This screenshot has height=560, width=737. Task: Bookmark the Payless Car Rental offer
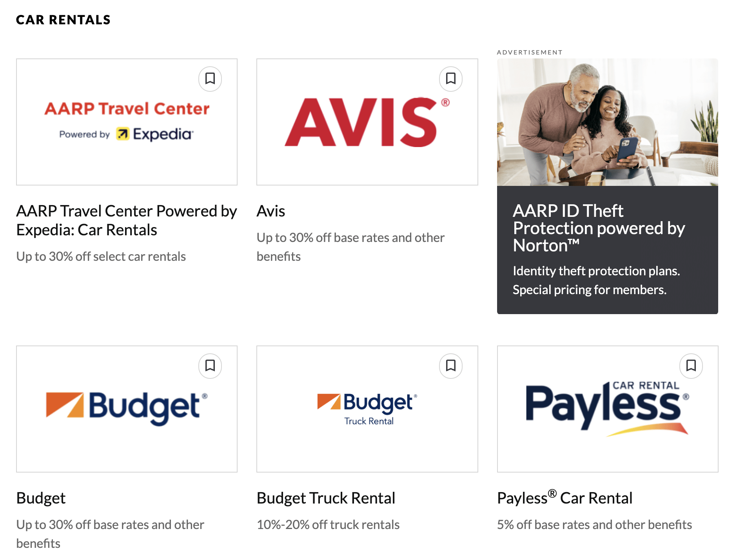click(691, 365)
